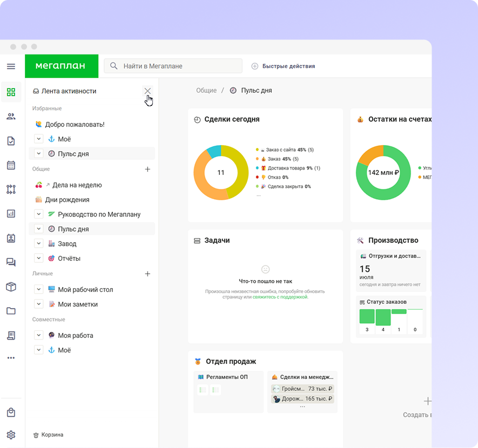Select legend entry Сделка закрыта 0%
Image resolution: width=478 pixels, height=448 pixels.
click(283, 186)
